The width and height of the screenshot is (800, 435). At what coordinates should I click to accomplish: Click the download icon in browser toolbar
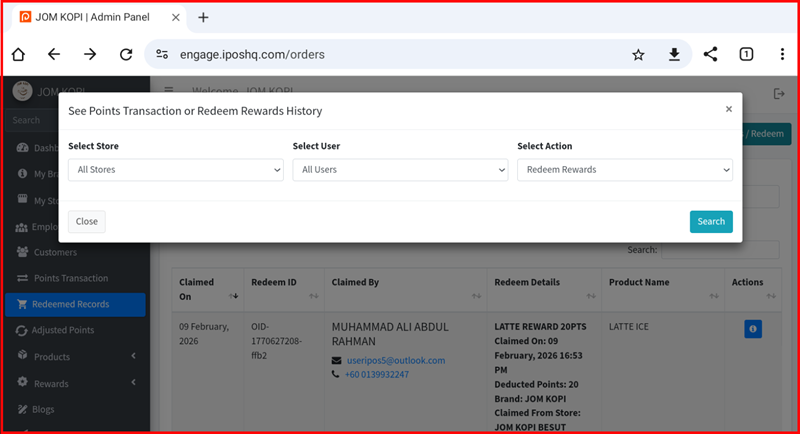(x=674, y=55)
